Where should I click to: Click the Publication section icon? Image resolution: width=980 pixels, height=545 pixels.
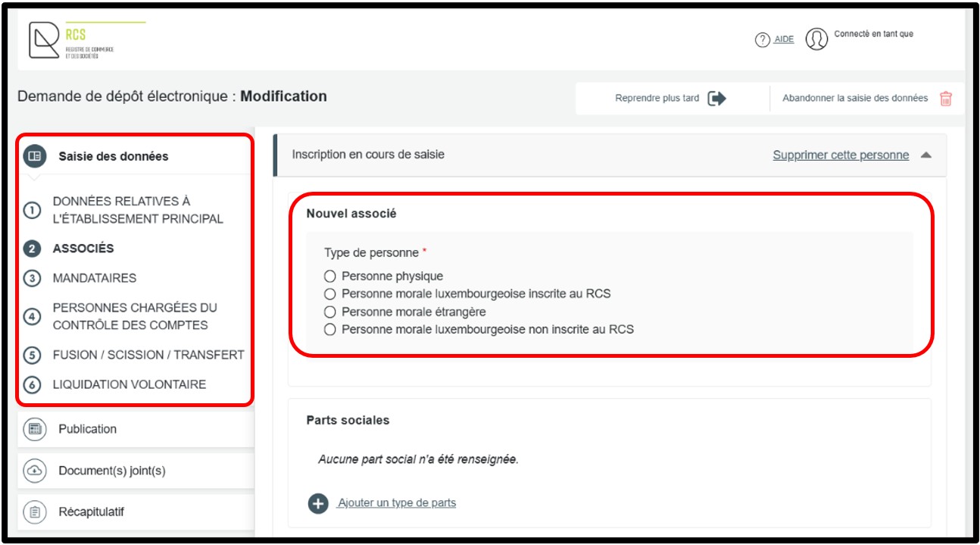click(35, 429)
